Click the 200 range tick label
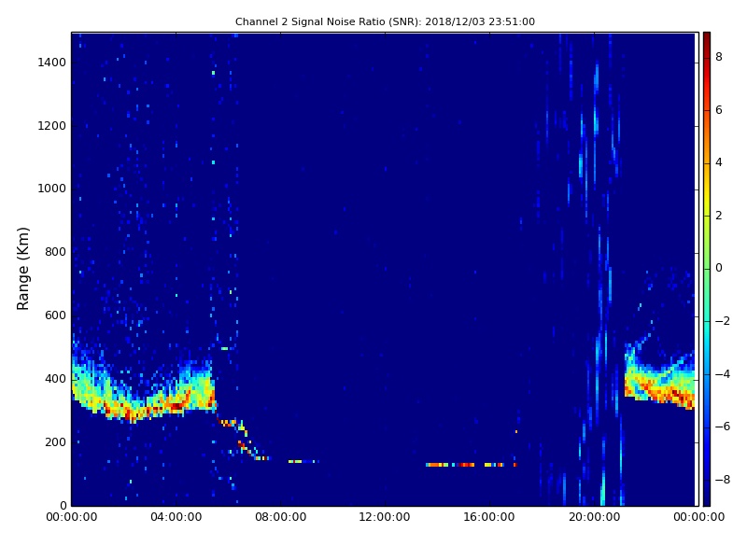Viewport: 747px width, 560px height. (x=55, y=441)
